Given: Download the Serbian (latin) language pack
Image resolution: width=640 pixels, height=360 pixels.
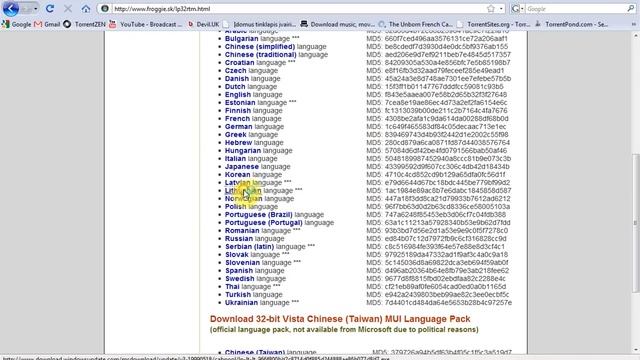Looking at the screenshot, I should (x=249, y=247).
